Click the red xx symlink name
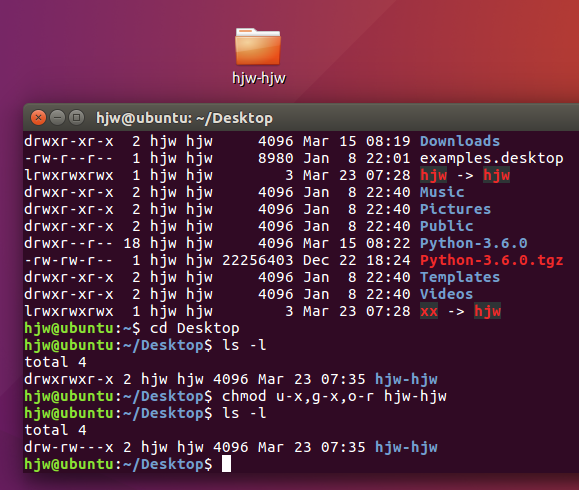The height and width of the screenshot is (490, 579). click(x=429, y=311)
